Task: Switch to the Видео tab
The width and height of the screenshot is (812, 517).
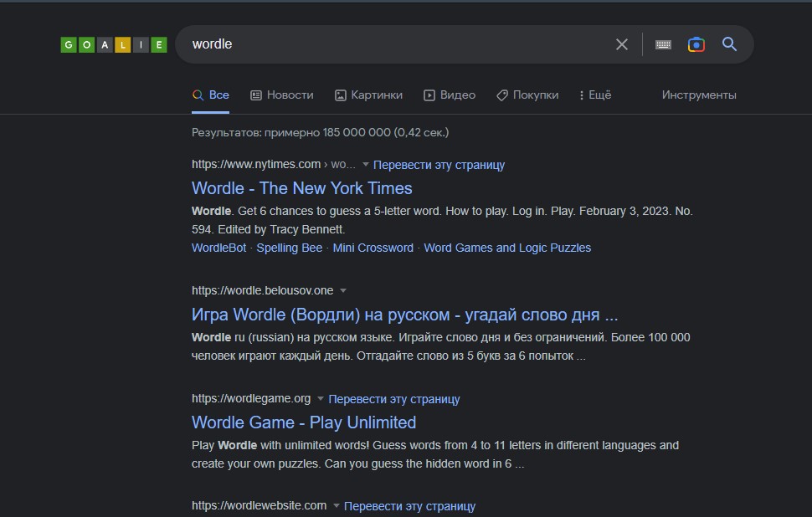Action: 450,95
